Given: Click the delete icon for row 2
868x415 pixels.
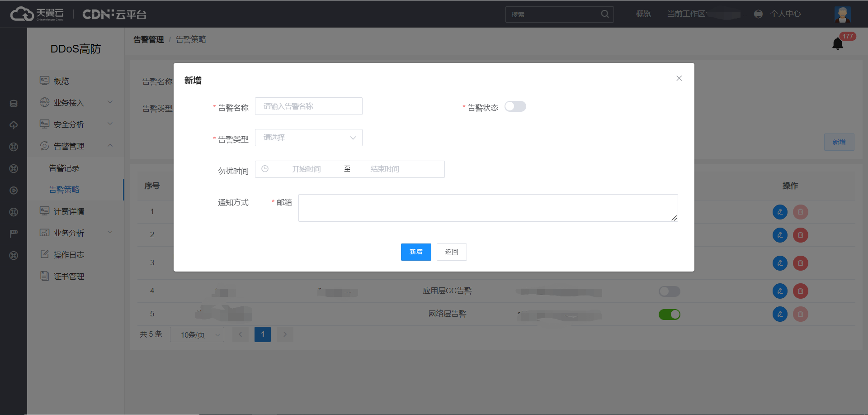Looking at the screenshot, I should point(800,235).
